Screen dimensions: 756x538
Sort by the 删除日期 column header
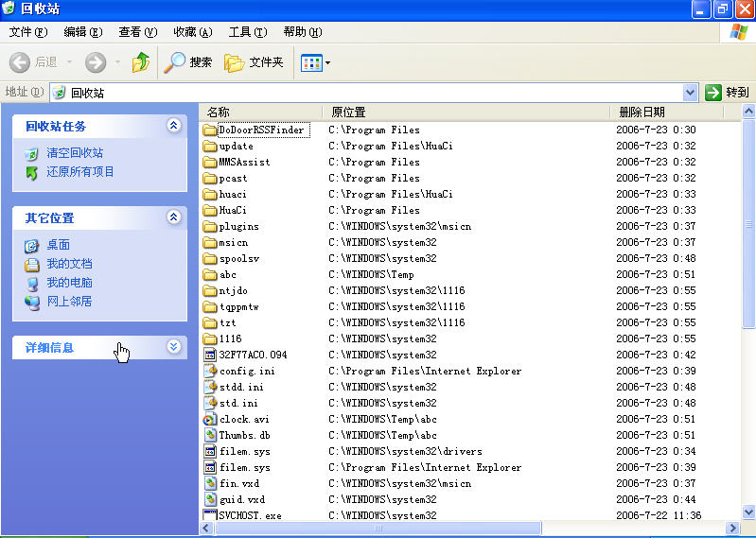pos(642,112)
